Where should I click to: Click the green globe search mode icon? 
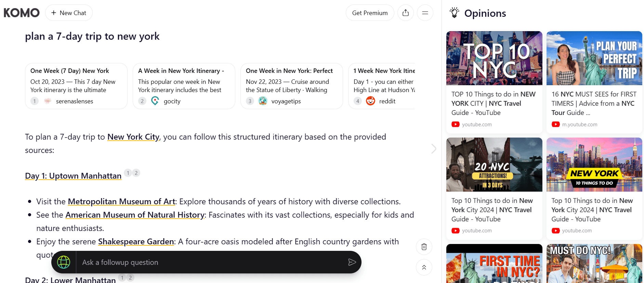[64, 262]
